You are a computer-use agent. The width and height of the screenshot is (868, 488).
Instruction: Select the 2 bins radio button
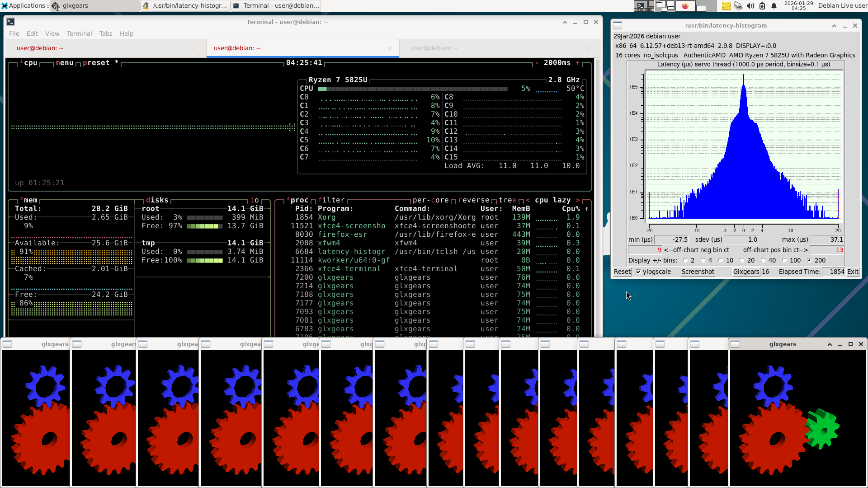click(x=685, y=261)
